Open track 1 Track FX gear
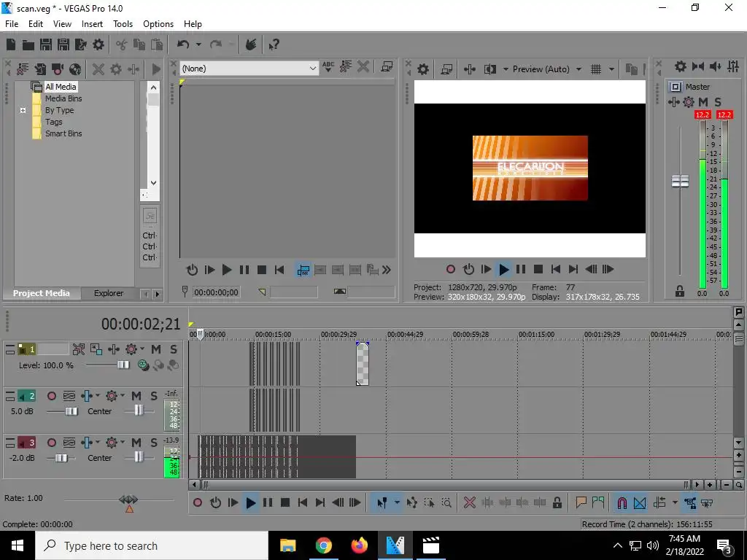This screenshot has height=560, width=747. click(131, 349)
